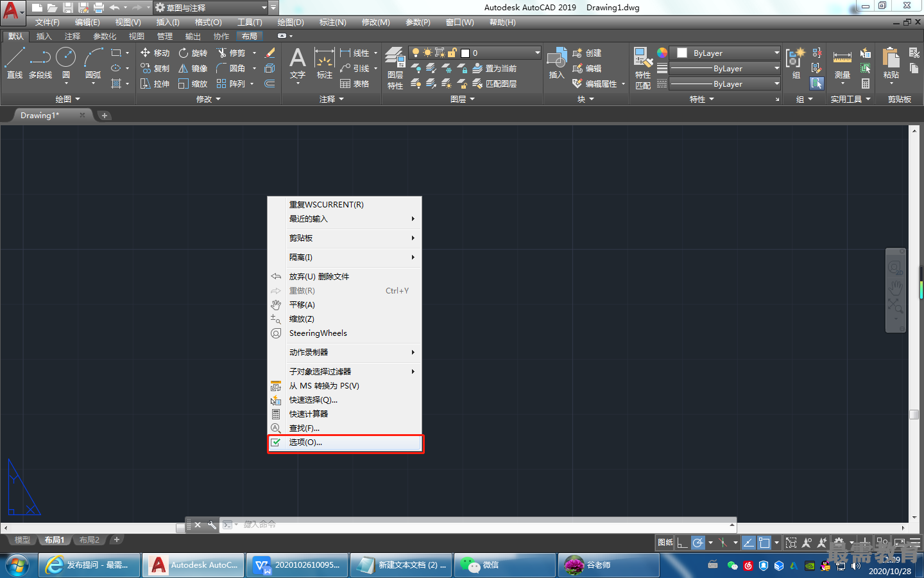This screenshot has width=924, height=578.
Task: Click 置为当前 layer button
Action: pyautogui.click(x=494, y=68)
